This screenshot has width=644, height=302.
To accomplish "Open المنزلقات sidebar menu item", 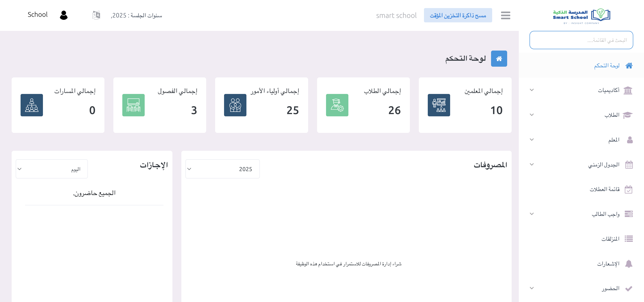I will tap(610, 239).
